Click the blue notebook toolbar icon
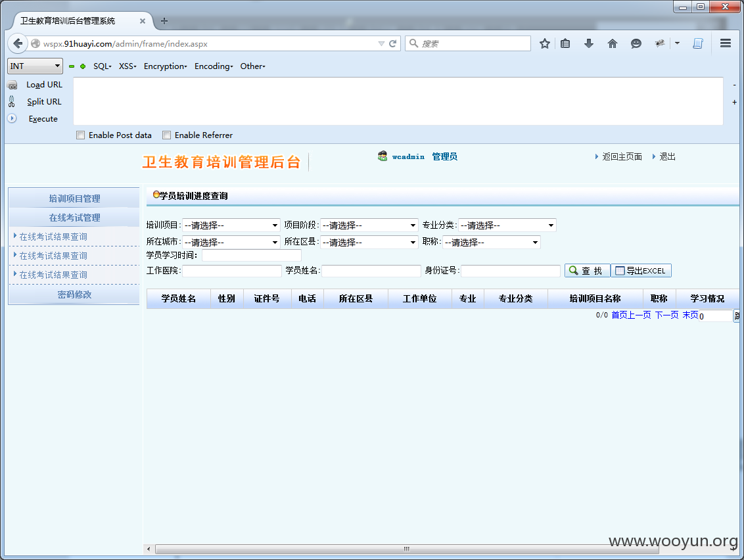The width and height of the screenshot is (744, 560). 698,43
